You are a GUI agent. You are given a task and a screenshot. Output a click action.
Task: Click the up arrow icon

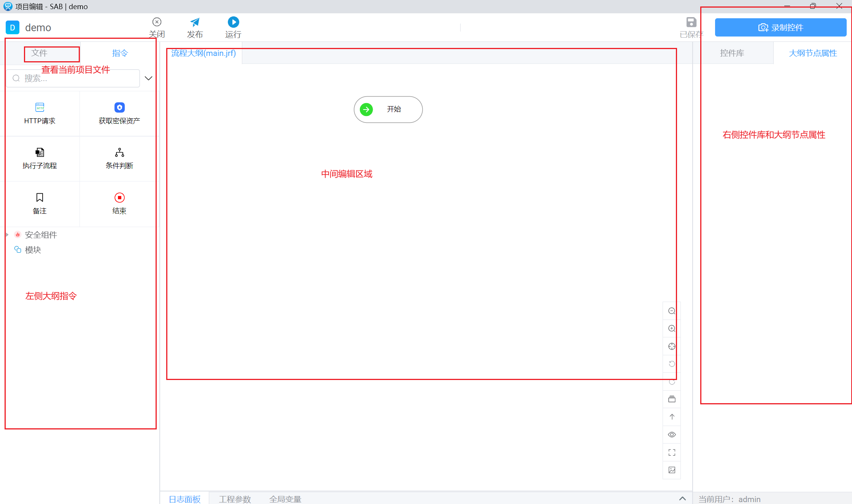point(672,417)
